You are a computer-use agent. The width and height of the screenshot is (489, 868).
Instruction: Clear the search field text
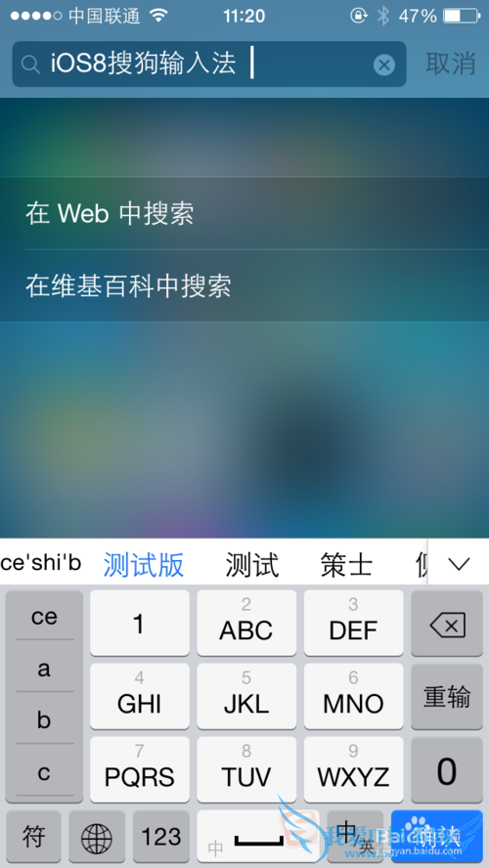383,65
